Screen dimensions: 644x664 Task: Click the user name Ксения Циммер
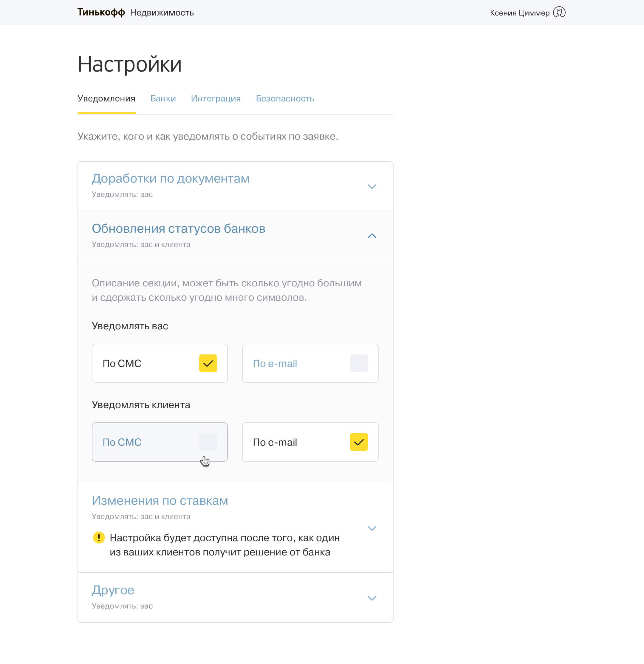pos(520,13)
